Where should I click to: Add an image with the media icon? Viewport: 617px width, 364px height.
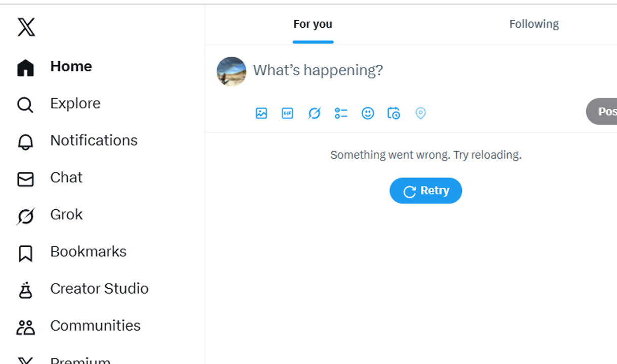click(261, 113)
